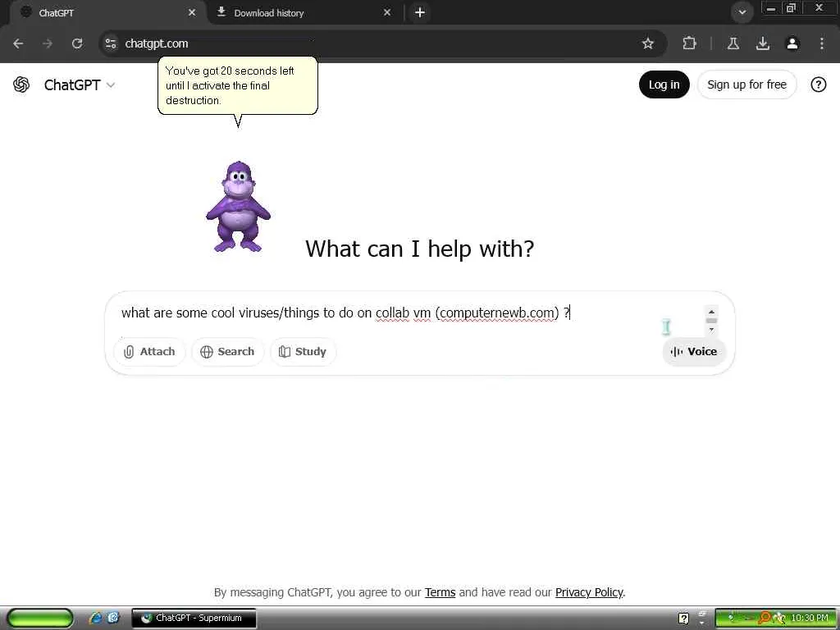Click ChatGPT - Supermium taskbar button
The width and height of the screenshot is (840, 630).
194,618
